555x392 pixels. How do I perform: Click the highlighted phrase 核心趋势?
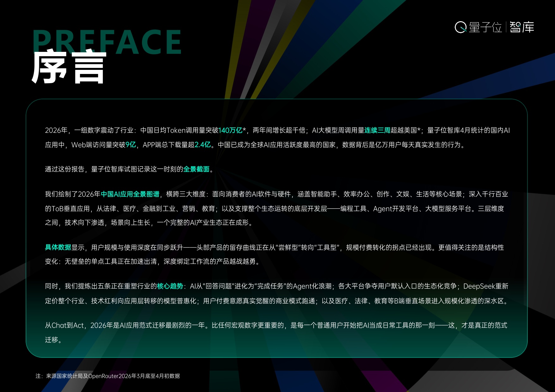[170, 286]
